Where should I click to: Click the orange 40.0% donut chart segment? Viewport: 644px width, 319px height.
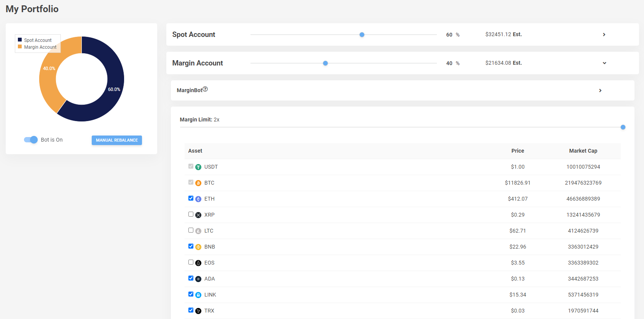pos(48,69)
